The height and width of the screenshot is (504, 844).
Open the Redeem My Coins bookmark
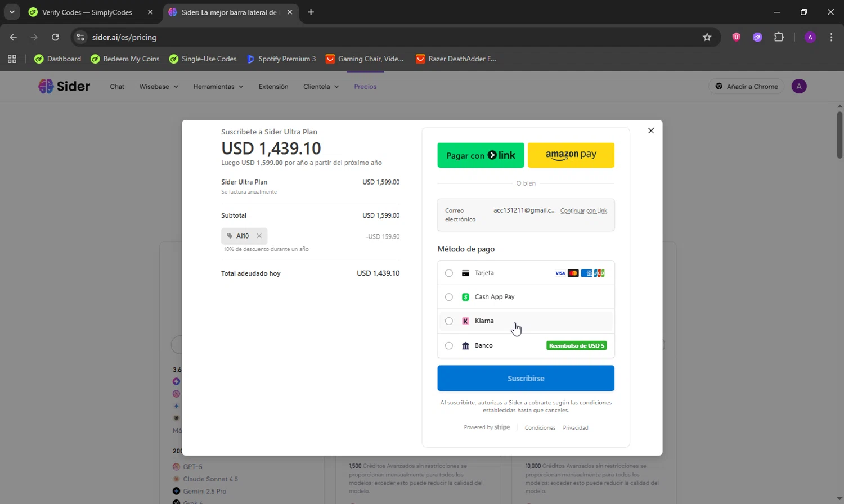[x=125, y=59]
